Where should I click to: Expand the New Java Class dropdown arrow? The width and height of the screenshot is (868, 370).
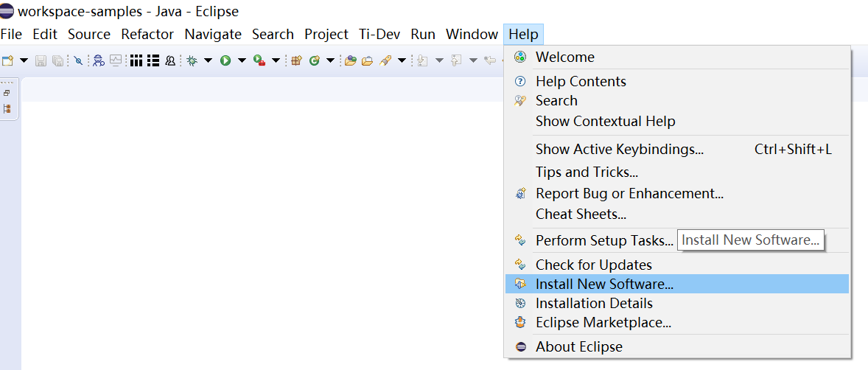click(331, 60)
